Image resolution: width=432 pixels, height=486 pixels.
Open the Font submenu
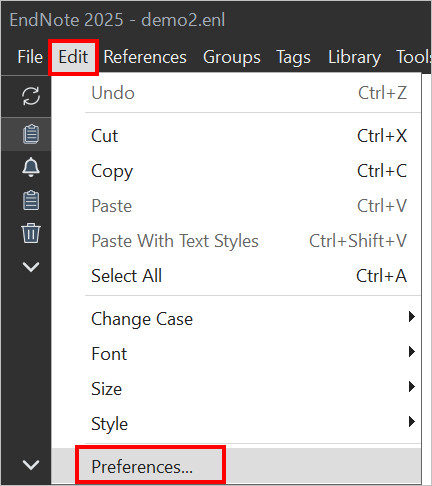click(253, 354)
